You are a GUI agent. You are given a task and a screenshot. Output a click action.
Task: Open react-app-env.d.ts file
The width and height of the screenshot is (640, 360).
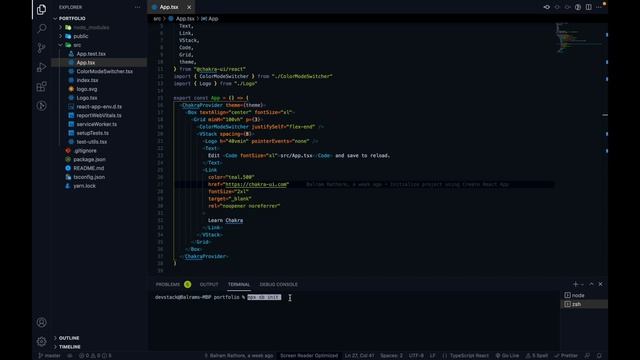[x=99, y=107]
